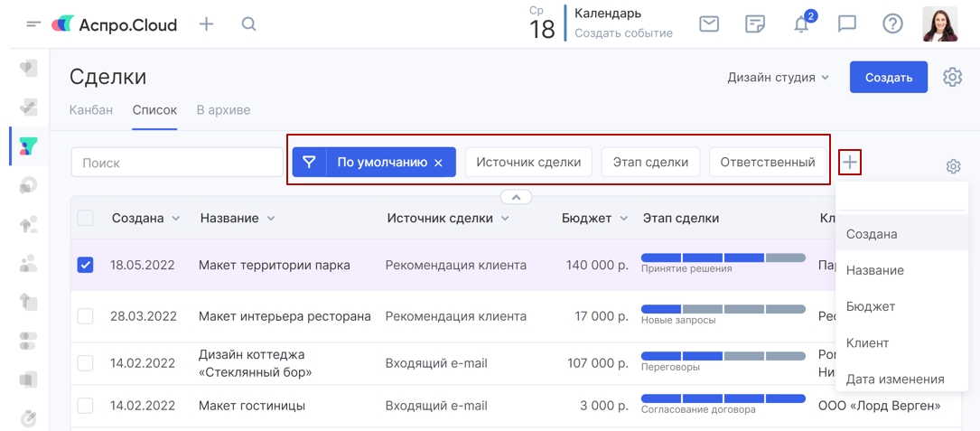Uncheck the Макет территории парка row
Viewport: 980px width, 431px height.
point(85,265)
